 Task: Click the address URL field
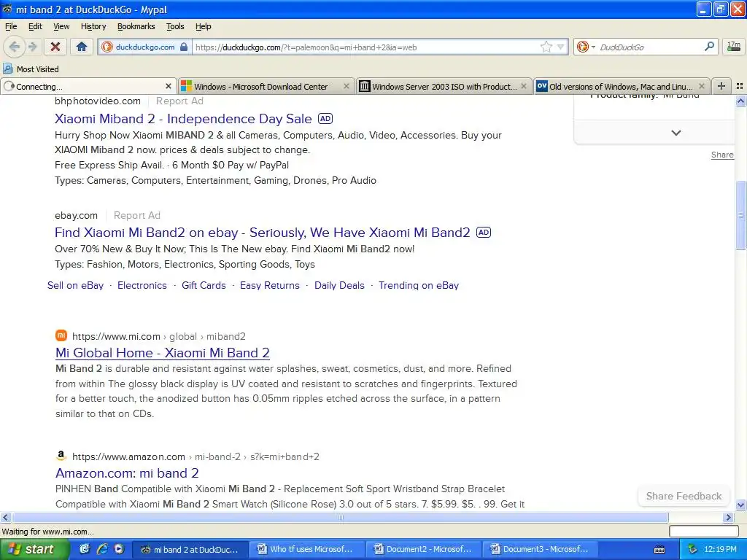tap(366, 47)
